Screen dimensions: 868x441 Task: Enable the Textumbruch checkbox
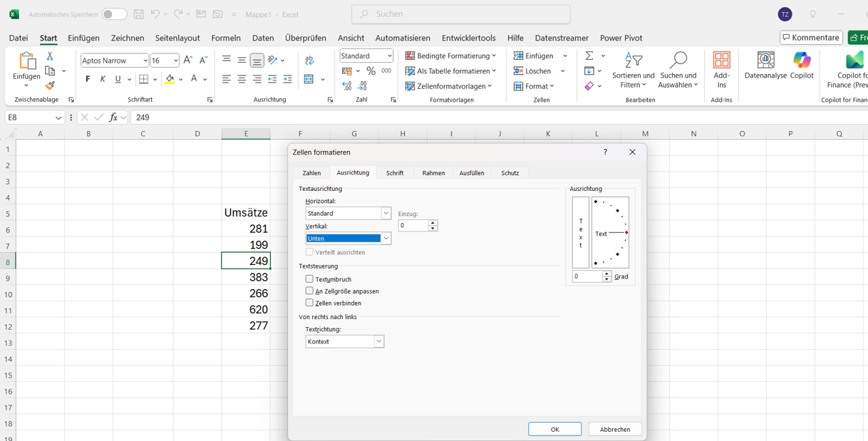(309, 279)
